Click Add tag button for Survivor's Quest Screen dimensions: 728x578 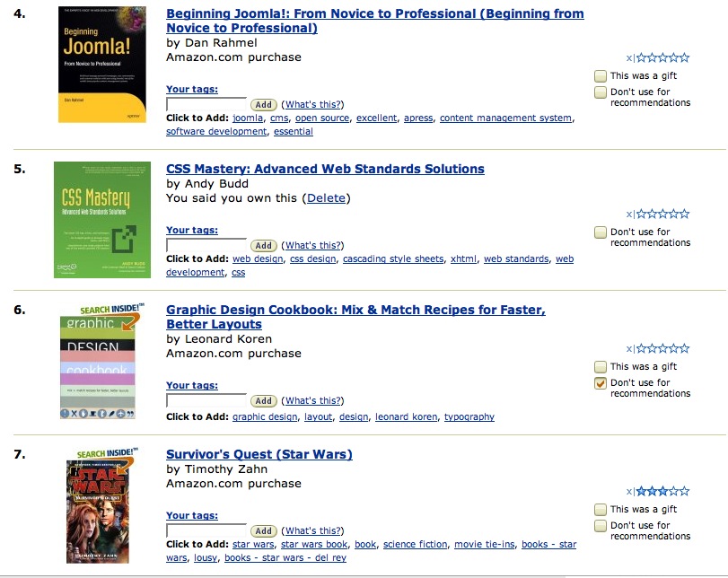click(x=263, y=530)
